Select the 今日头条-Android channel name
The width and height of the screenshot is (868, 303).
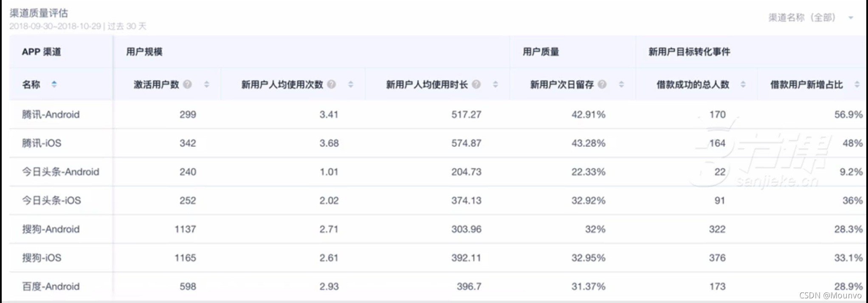[60, 172]
